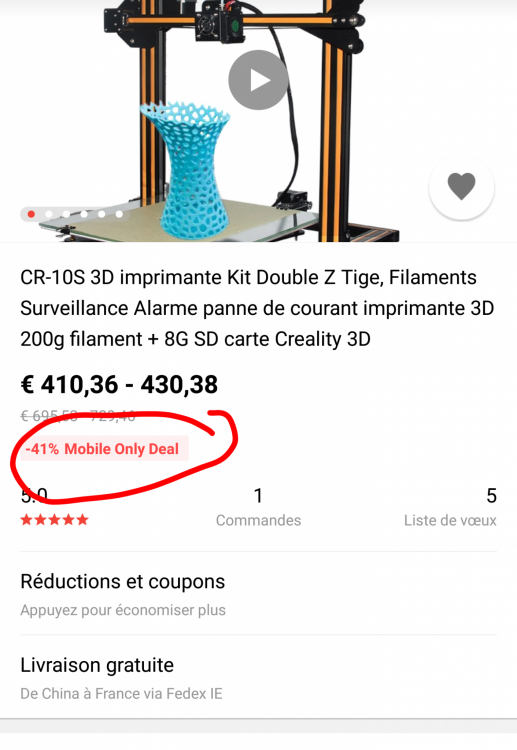This screenshot has width=517, height=750.
Task: Open the CR-10S product title
Action: (x=257, y=308)
